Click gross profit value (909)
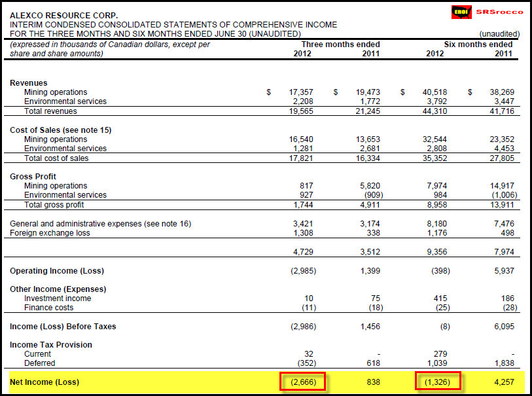532x396 pixels. (x=374, y=195)
